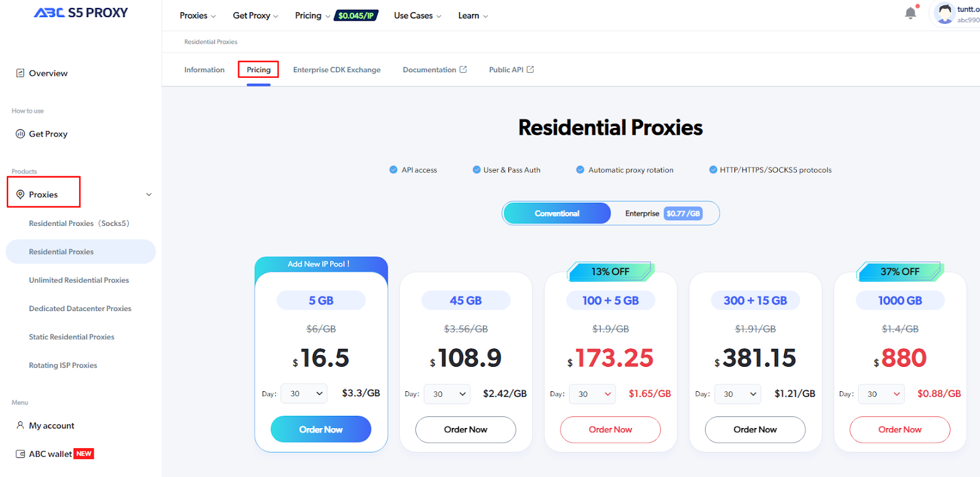980x477 pixels.
Task: Go to Overview in the sidebar
Action: (x=48, y=73)
